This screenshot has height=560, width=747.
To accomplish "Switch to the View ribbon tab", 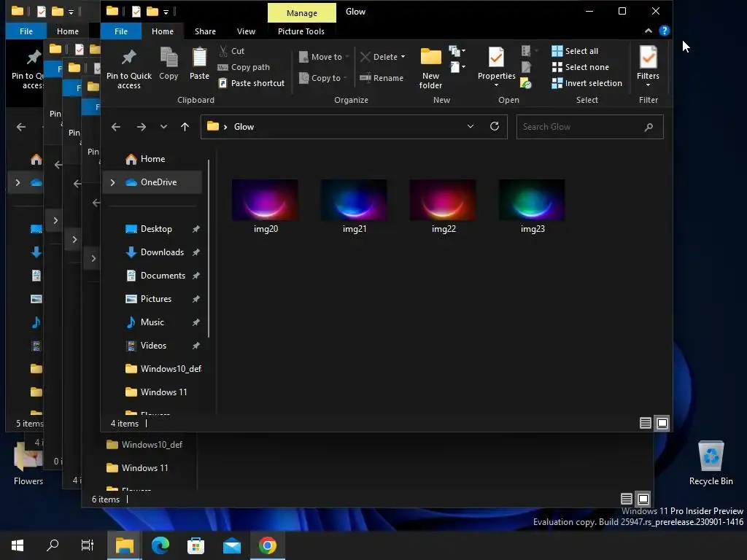I will point(247,31).
